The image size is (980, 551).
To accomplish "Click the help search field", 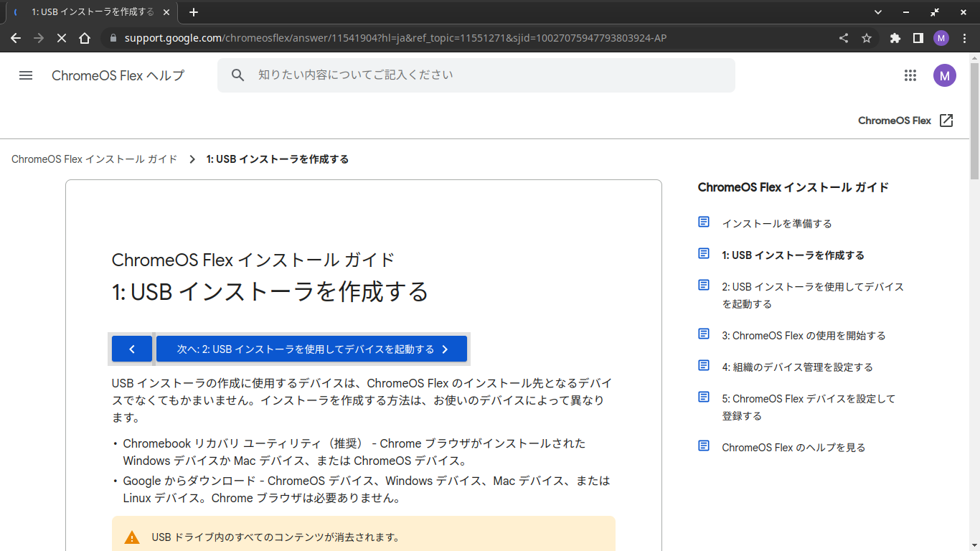I will (476, 75).
